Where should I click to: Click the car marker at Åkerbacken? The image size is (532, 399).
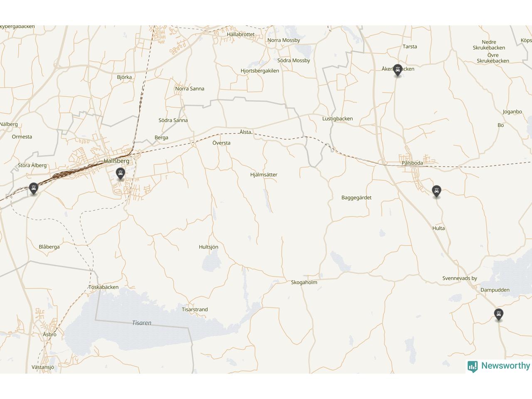[x=398, y=70]
